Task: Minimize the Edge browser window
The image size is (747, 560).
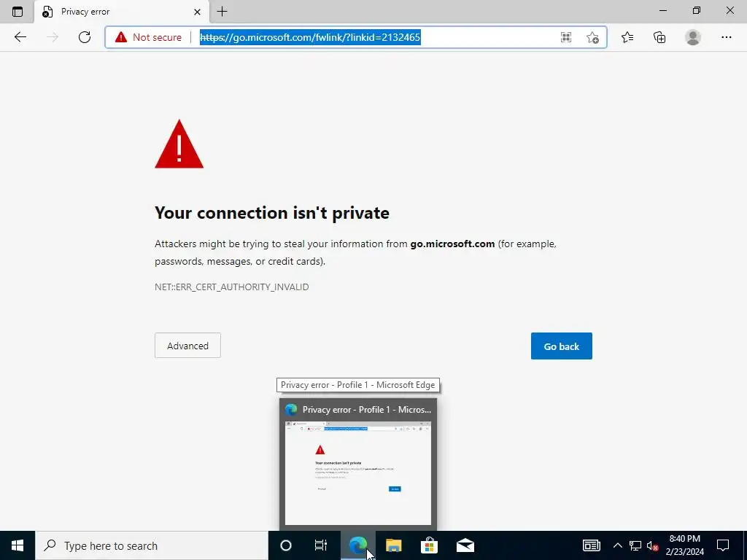Action: point(662,10)
